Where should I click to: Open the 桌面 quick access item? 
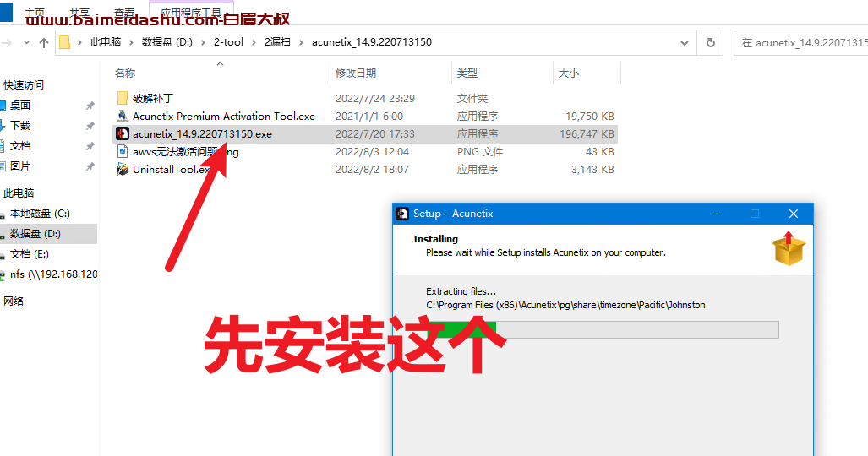point(20,106)
